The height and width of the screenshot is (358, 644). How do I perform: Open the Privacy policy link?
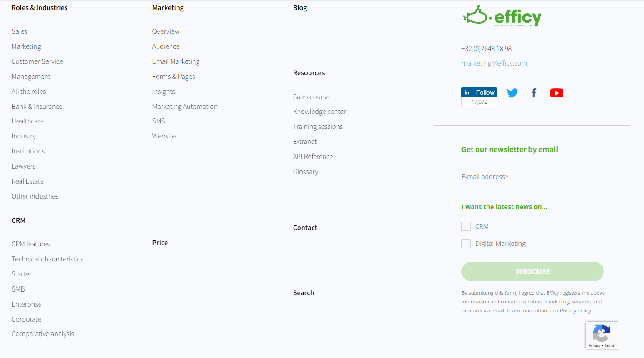click(575, 310)
